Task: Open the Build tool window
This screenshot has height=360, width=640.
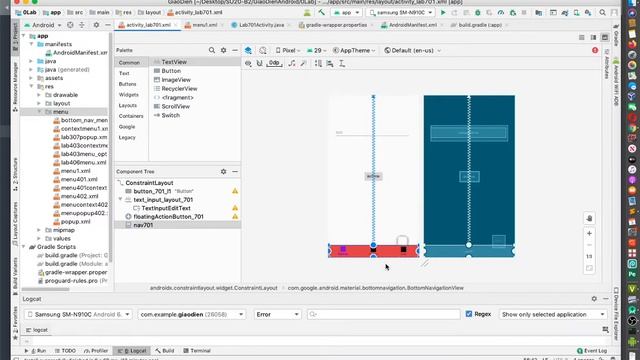Action: pos(165,351)
